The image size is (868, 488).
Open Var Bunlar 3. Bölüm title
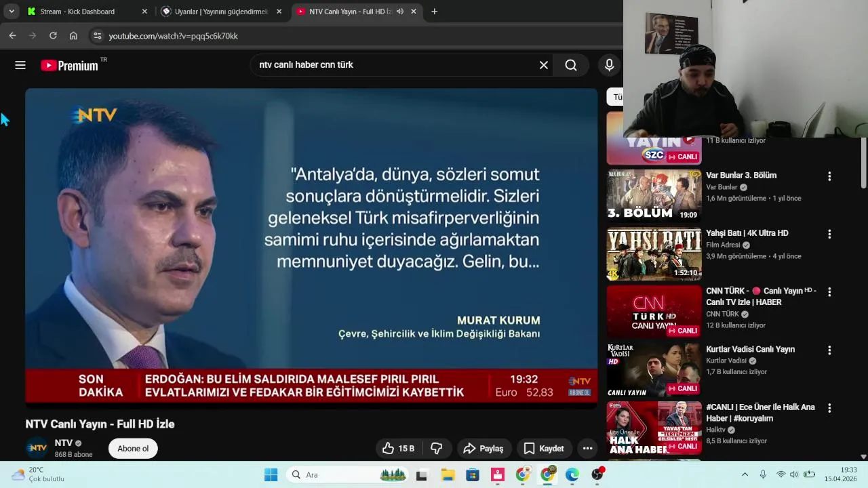[741, 176]
